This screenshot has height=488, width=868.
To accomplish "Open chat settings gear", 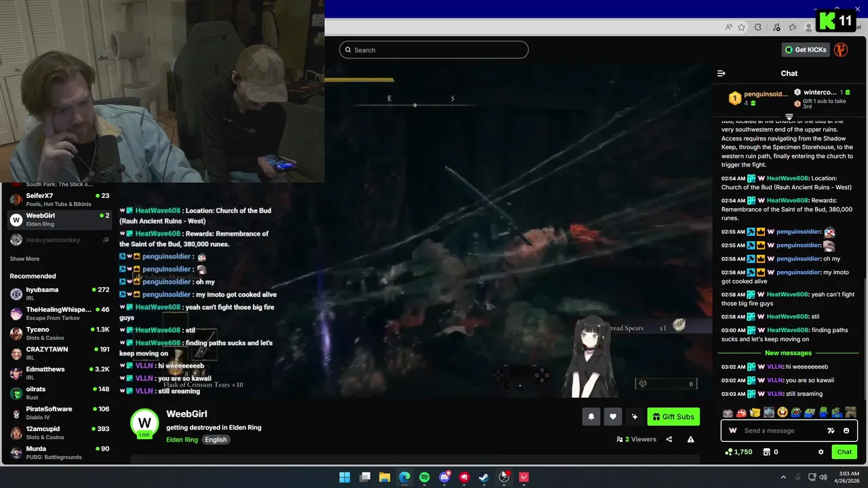I will (x=821, y=452).
